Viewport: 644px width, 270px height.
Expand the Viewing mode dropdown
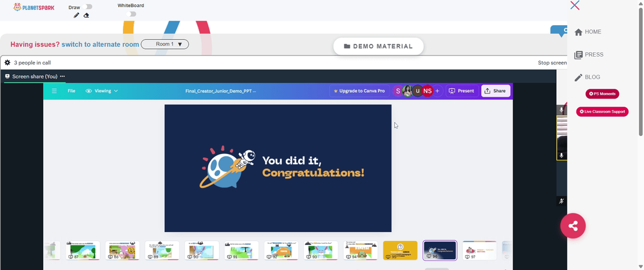pyautogui.click(x=102, y=91)
